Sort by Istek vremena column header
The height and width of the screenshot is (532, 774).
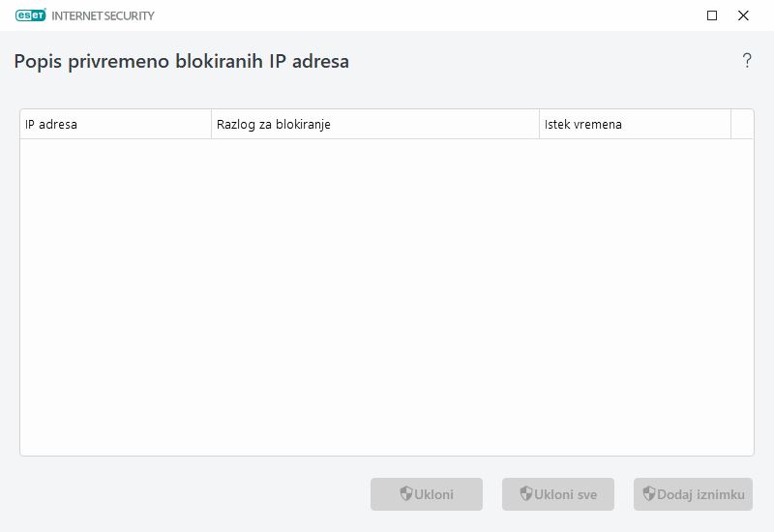[x=634, y=125]
